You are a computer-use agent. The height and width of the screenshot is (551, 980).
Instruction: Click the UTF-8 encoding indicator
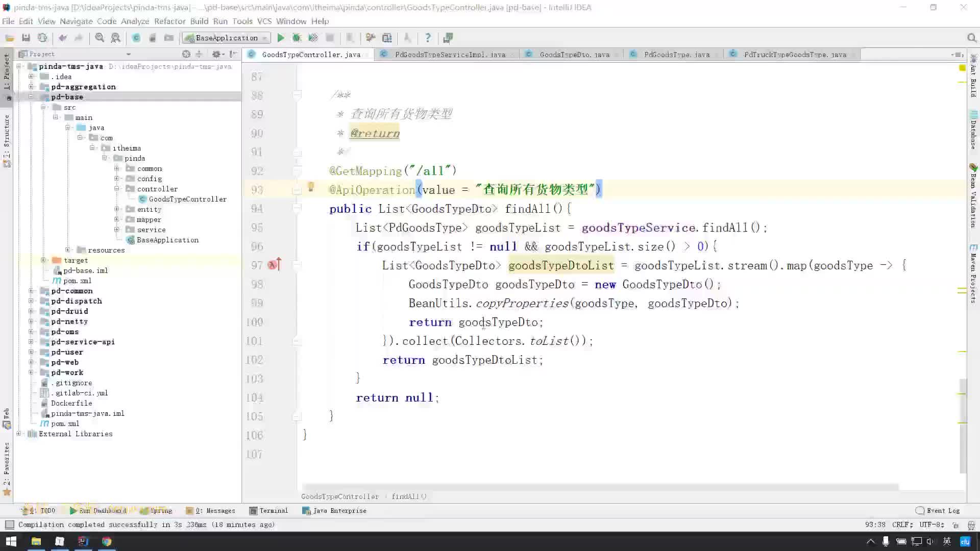pyautogui.click(x=932, y=524)
